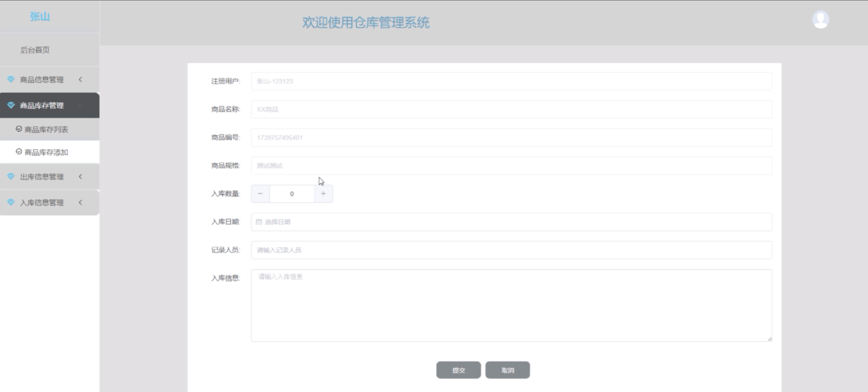This screenshot has height=392, width=868.
Task: Click the 入库信息 text area
Action: (512, 305)
